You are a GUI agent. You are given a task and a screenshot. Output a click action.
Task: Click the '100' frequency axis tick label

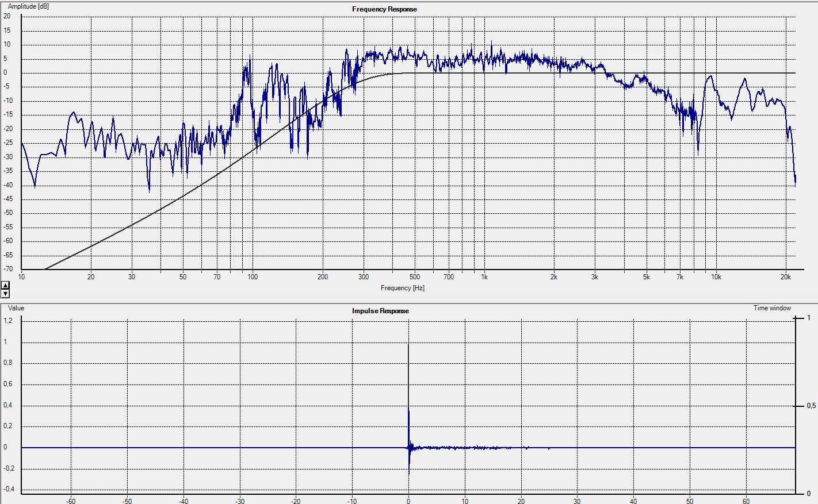(253, 277)
